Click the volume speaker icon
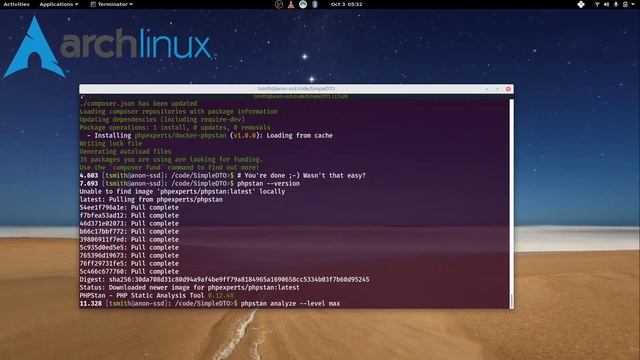The width and height of the screenshot is (640, 360). coord(606,4)
